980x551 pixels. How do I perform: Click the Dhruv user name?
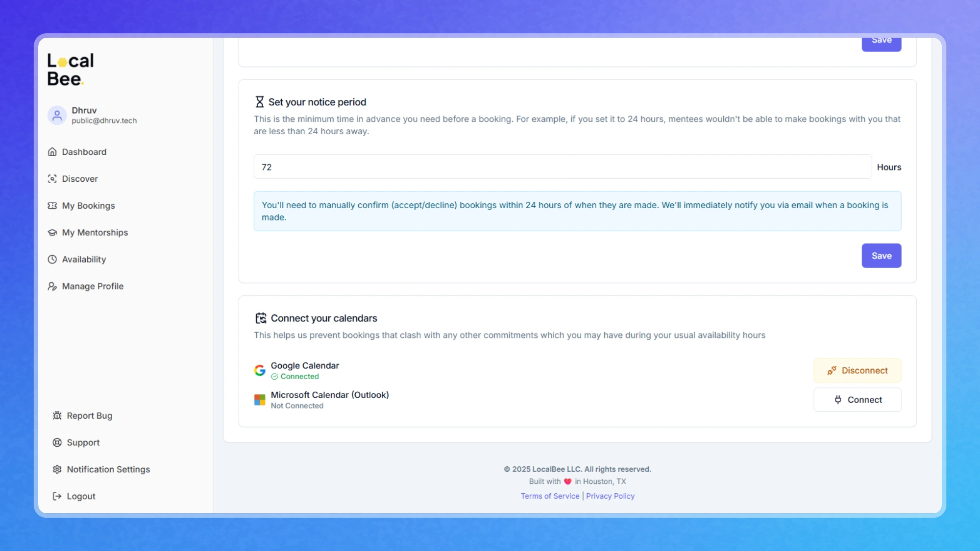[84, 110]
